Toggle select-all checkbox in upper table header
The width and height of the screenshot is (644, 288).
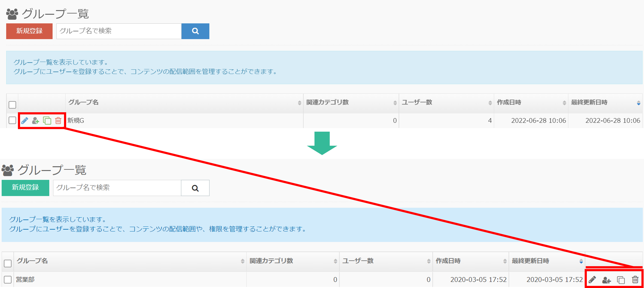(12, 105)
